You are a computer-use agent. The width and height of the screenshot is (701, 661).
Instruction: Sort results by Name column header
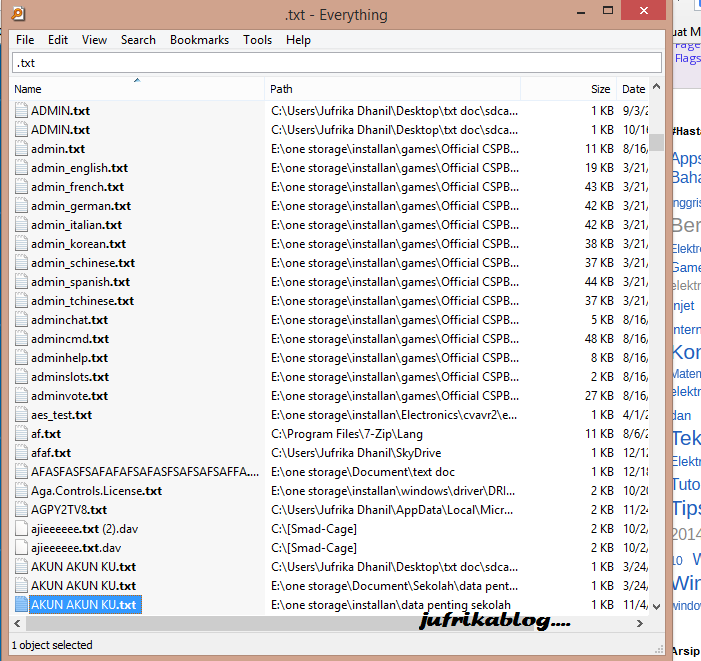click(x=138, y=89)
